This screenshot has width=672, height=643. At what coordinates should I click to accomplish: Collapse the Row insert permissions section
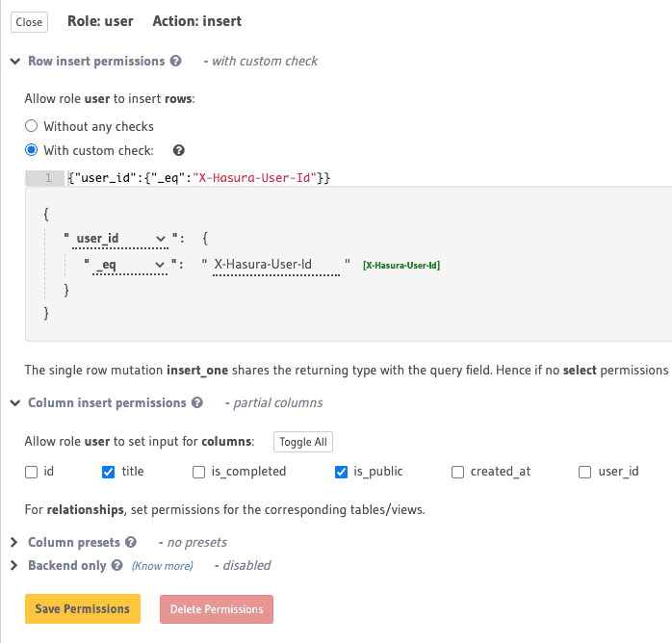[x=14, y=61]
